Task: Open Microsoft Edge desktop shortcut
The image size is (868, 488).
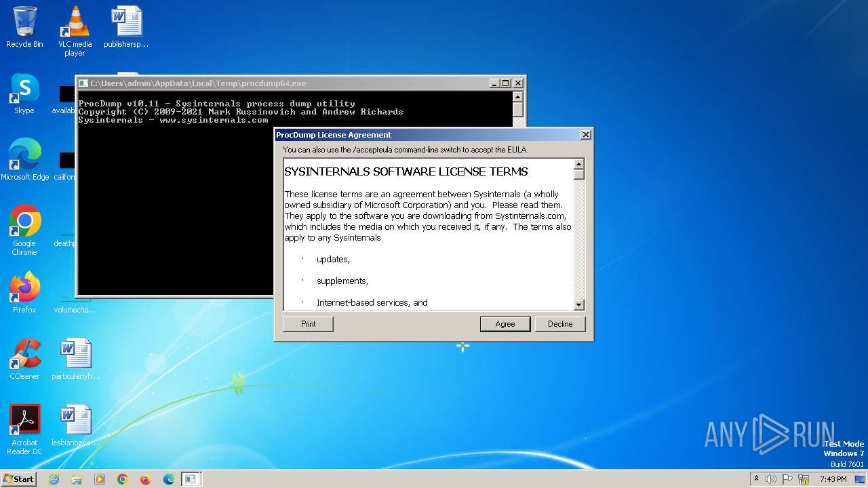Action: pyautogui.click(x=24, y=160)
